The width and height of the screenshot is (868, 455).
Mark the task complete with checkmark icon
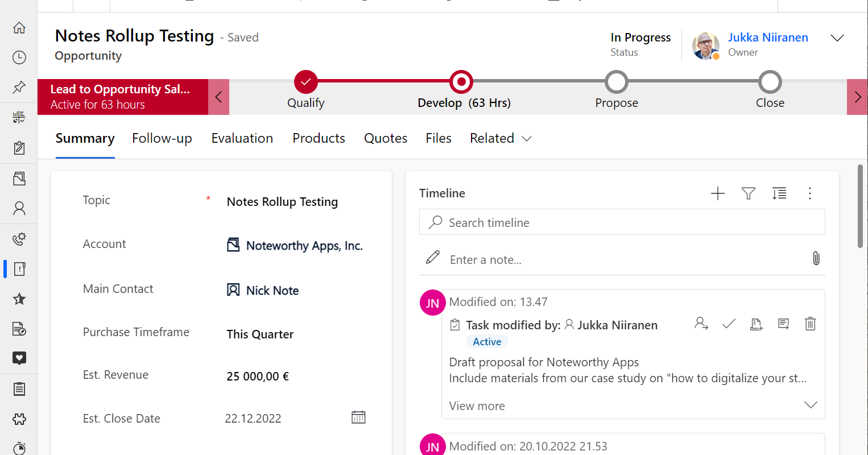[729, 324]
